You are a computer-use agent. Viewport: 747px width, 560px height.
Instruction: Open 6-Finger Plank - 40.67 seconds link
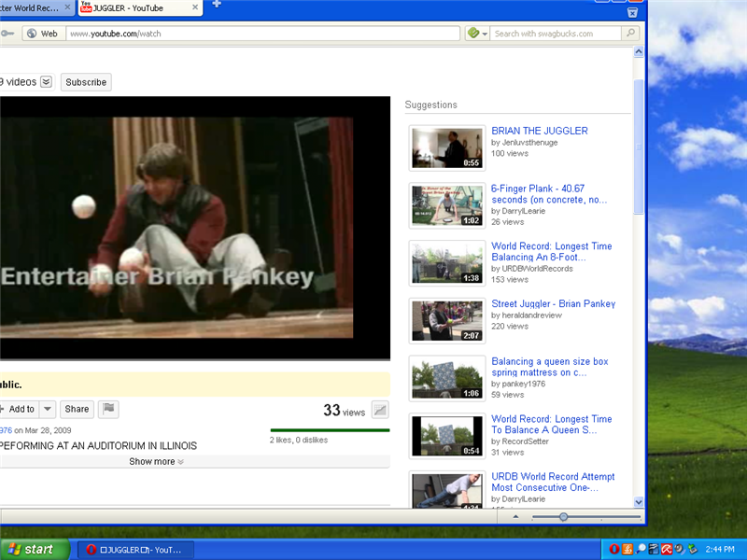click(x=549, y=194)
